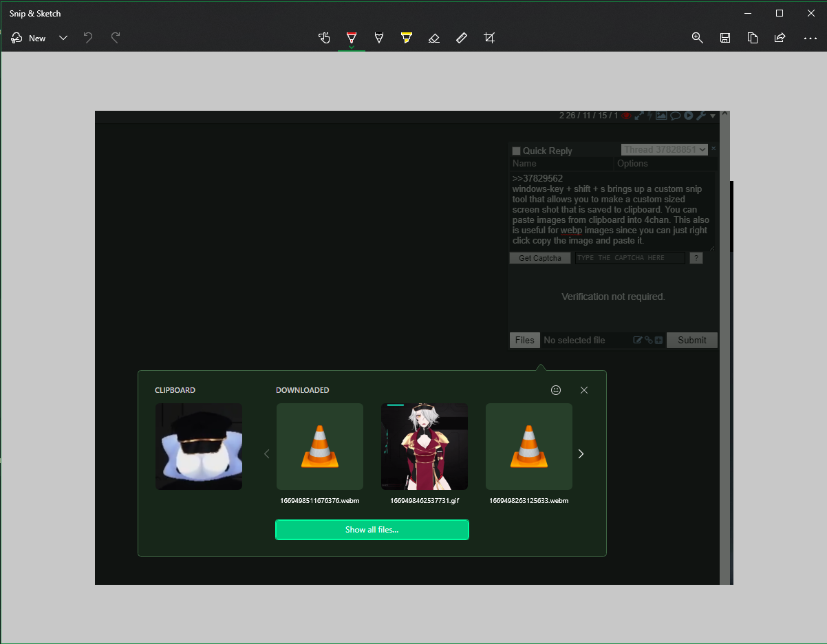Toggle the Ruler tool
This screenshot has width=827, height=644.
coord(462,38)
